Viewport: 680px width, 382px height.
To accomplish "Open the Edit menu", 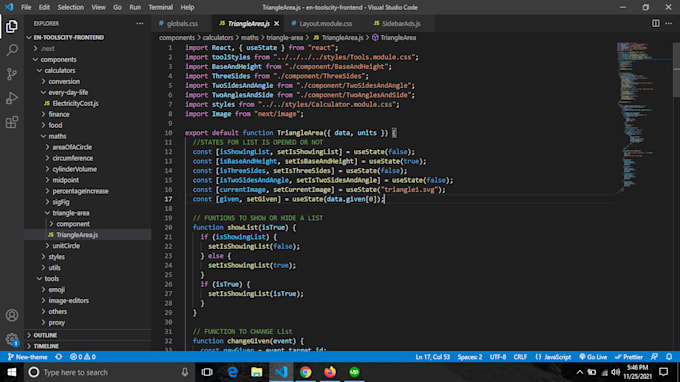I will click(44, 7).
